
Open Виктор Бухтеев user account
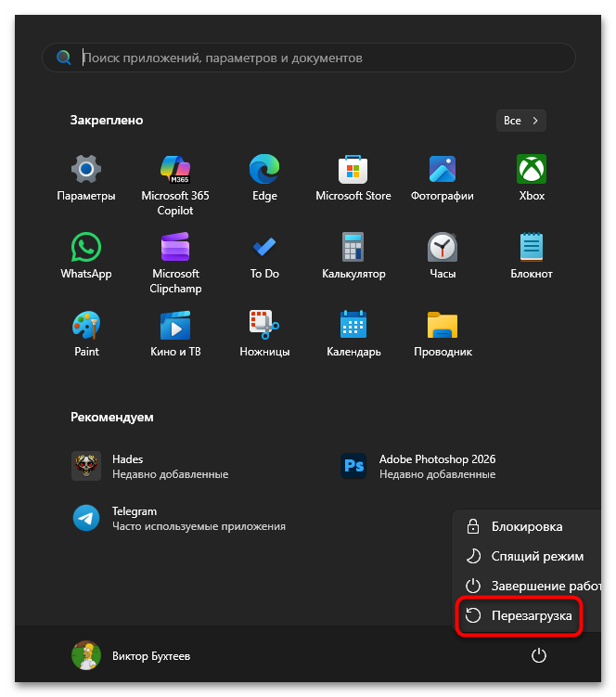point(131,655)
